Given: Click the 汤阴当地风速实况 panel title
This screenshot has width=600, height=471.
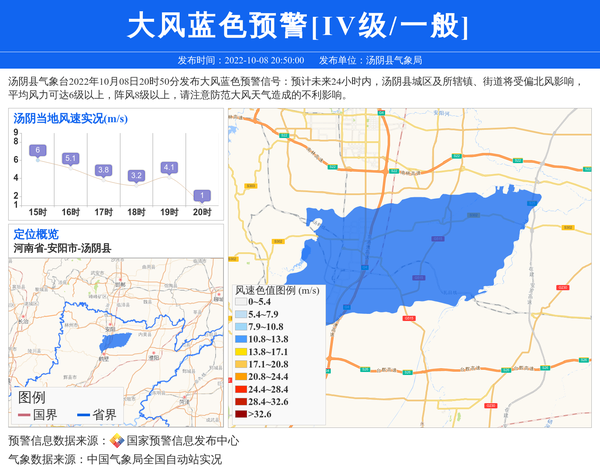Looking at the screenshot, I should [x=70, y=119].
